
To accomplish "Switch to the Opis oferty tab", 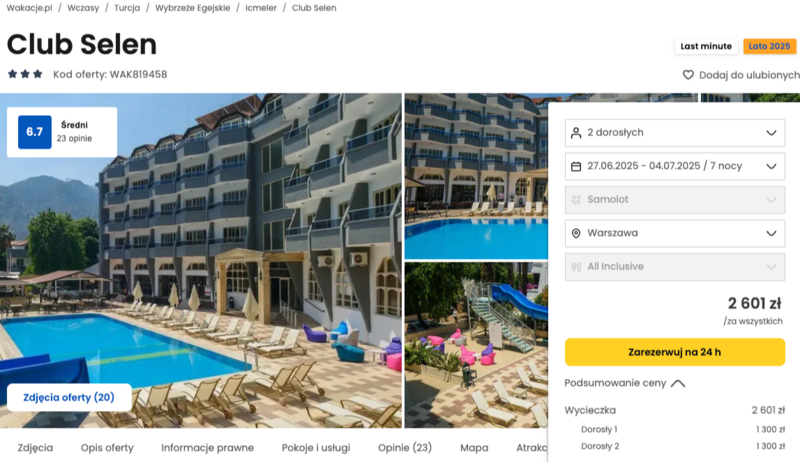I will click(x=107, y=448).
